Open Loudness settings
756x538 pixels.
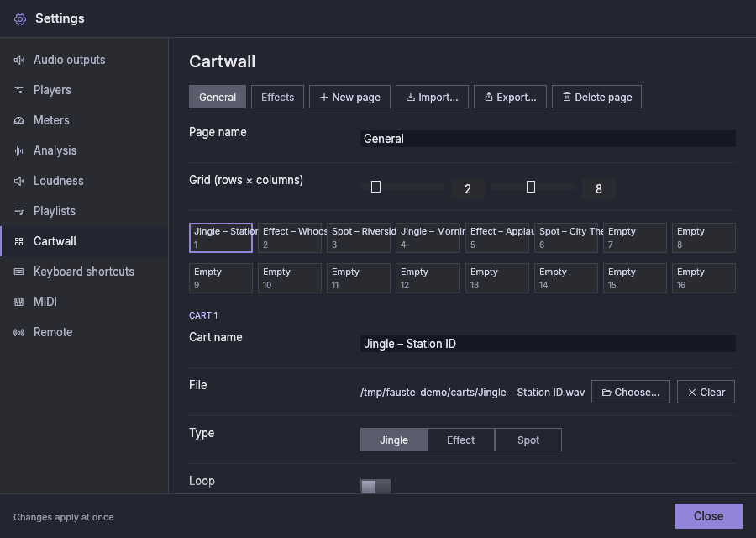pyautogui.click(x=84, y=181)
